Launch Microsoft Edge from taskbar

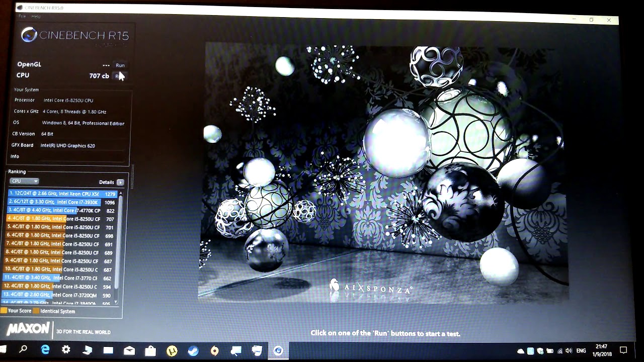coord(45,349)
